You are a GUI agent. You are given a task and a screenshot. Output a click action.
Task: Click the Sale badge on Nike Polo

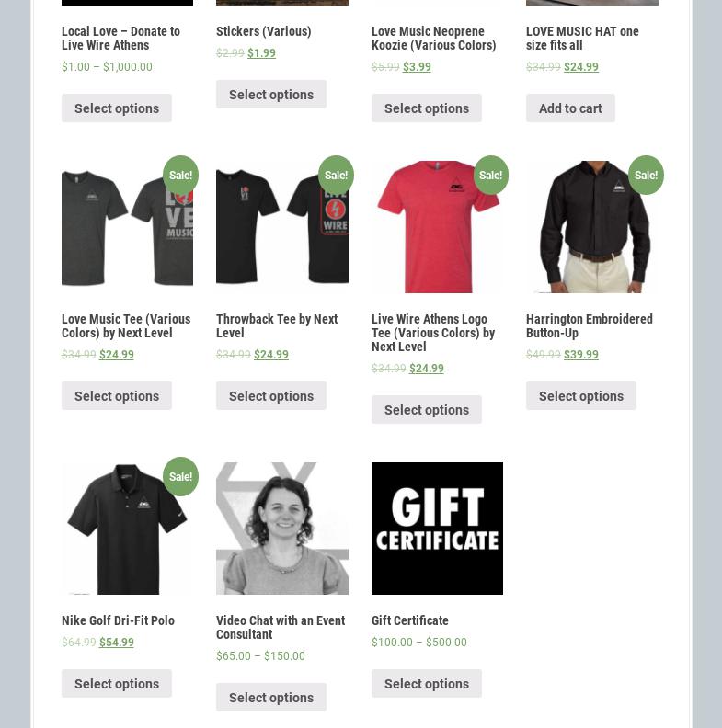pyautogui.click(x=181, y=476)
